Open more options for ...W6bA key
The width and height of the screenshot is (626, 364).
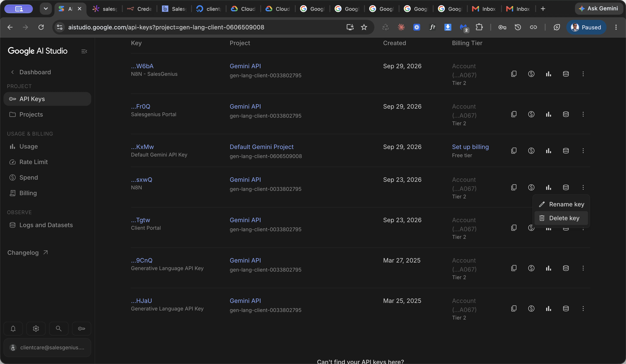pyautogui.click(x=583, y=74)
